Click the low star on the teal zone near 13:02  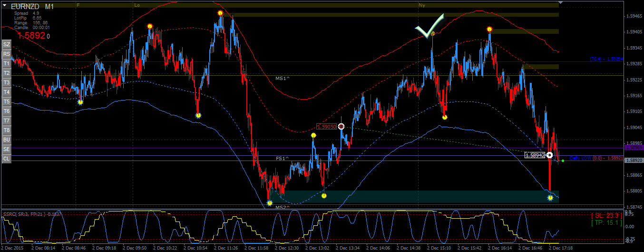tap(324, 195)
